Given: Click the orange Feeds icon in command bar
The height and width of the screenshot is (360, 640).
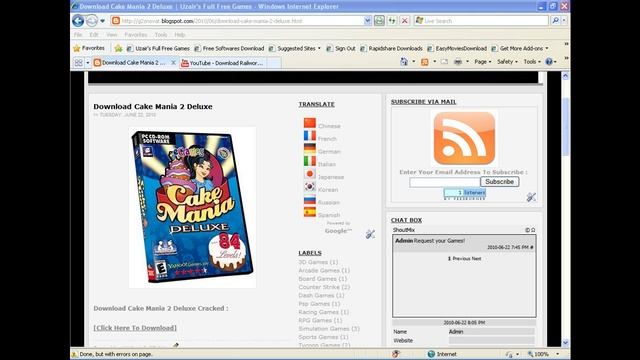Looking at the screenshot, I should pos(424,62).
